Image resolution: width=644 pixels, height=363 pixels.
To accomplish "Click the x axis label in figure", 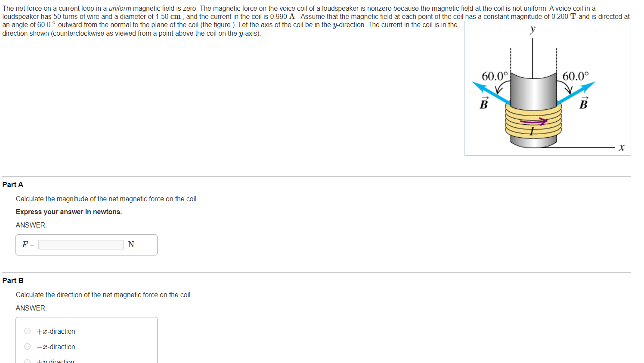I will point(621,148).
